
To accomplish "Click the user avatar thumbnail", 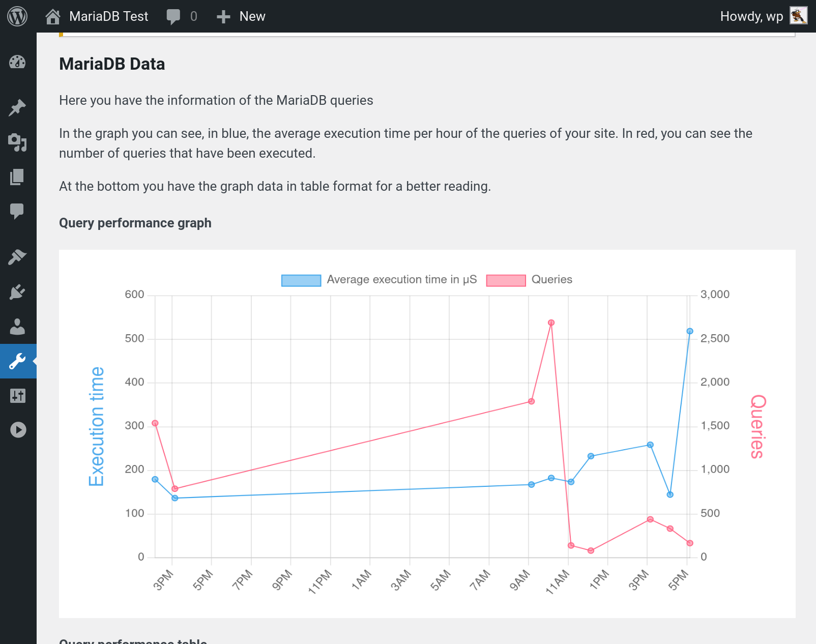I will coord(799,16).
